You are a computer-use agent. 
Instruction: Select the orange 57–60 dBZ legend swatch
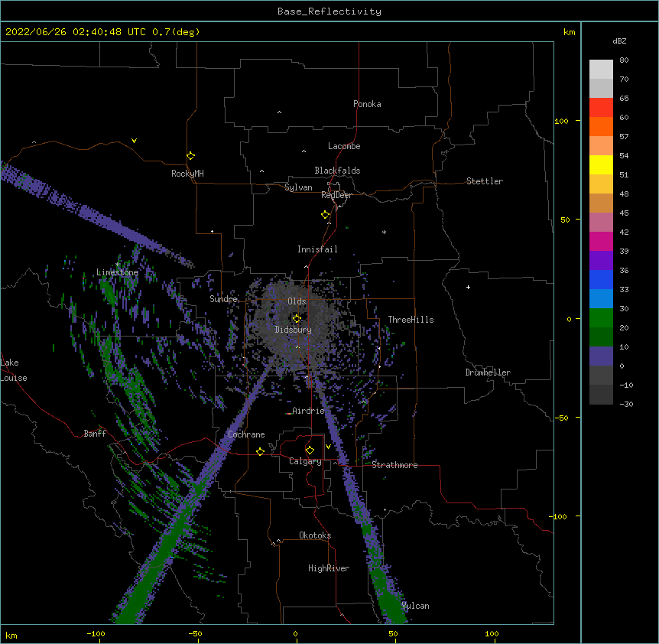tap(601, 126)
